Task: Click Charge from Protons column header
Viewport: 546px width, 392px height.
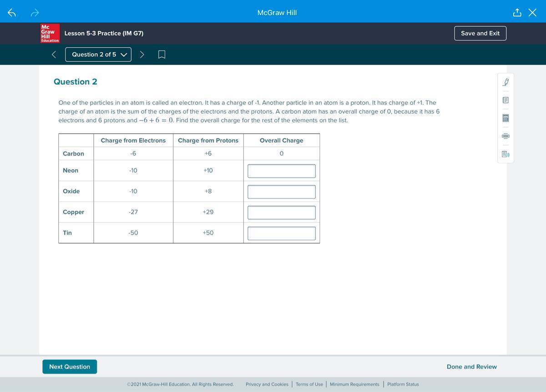Action: [x=208, y=141]
